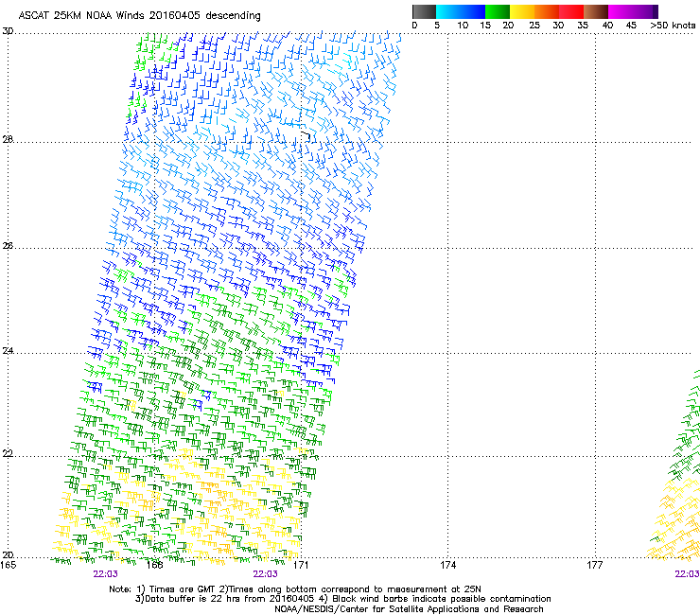
Task: Click the latitude axis label '24'
Action: 8,351
